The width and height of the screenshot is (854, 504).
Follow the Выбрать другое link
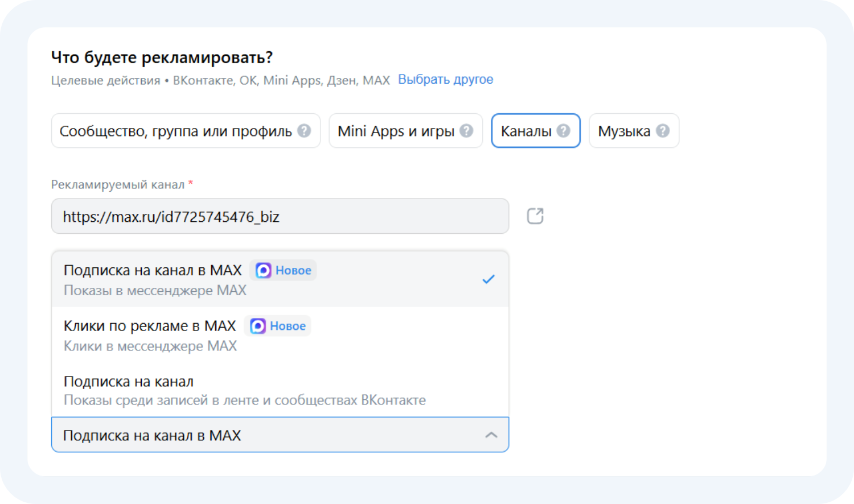tap(446, 80)
